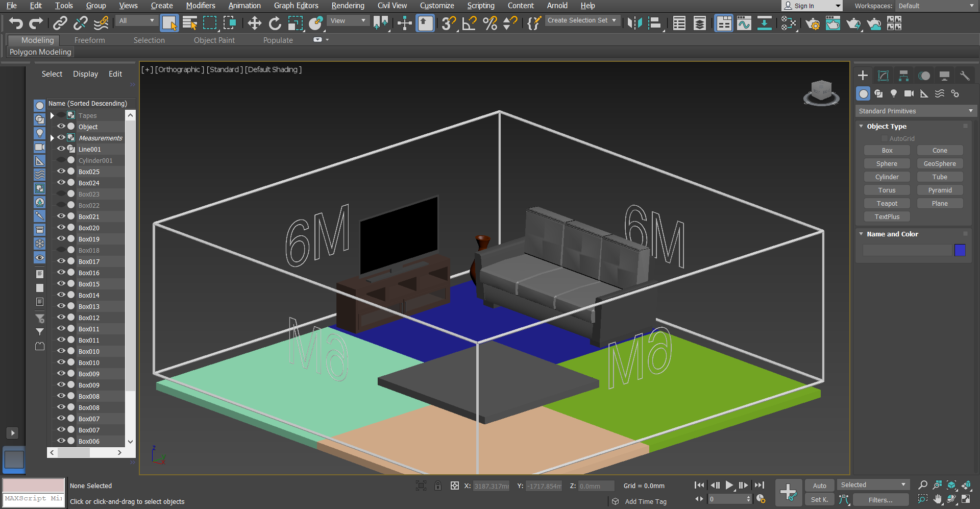Click the Cylinder primitive button
Viewport: 980px width, 509px height.
click(x=887, y=177)
